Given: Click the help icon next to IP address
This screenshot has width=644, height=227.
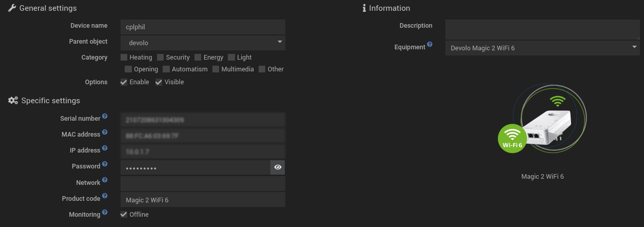Looking at the screenshot, I should click(x=105, y=148).
